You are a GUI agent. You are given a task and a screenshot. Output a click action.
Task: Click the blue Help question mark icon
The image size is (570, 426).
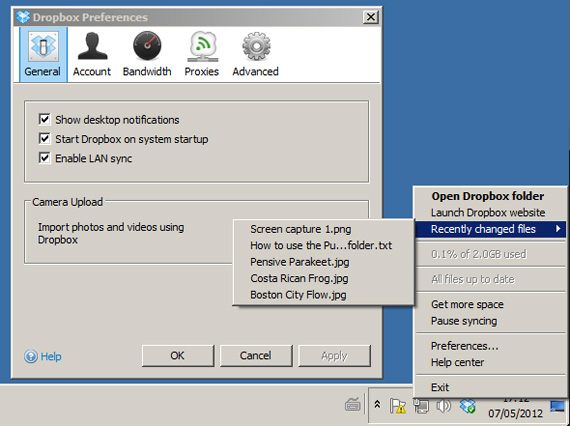(x=31, y=356)
